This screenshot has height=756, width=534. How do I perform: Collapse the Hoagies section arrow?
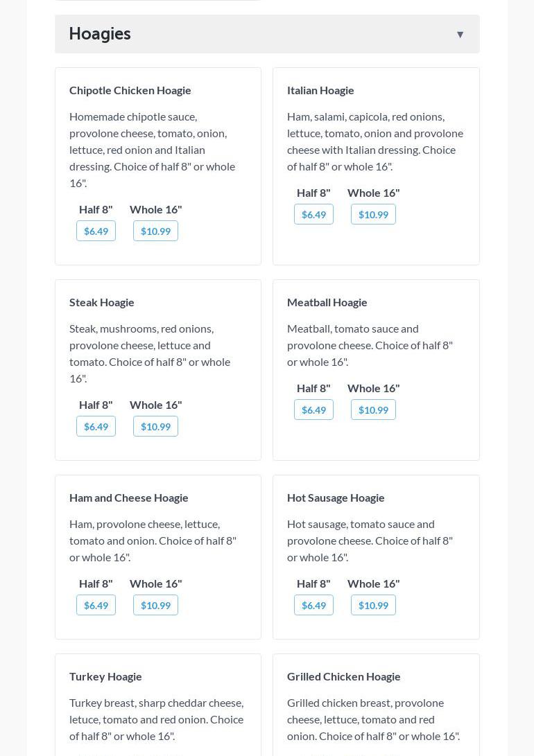coord(460,34)
